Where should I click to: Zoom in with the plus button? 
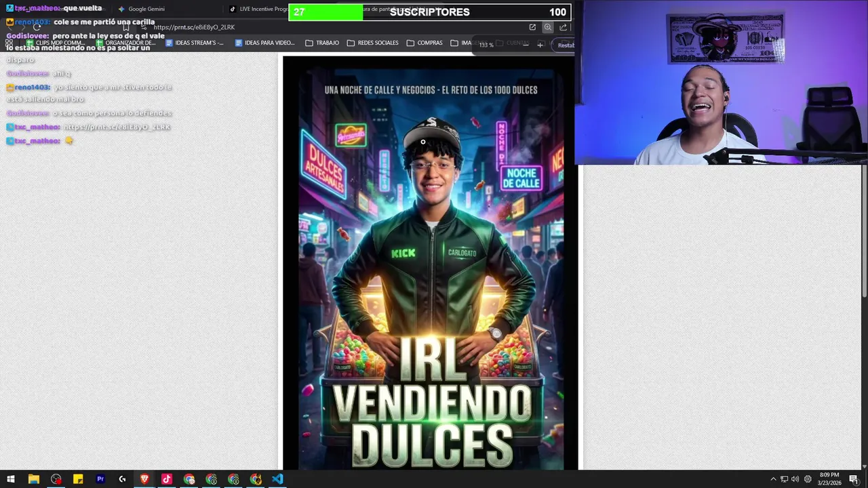tap(540, 45)
